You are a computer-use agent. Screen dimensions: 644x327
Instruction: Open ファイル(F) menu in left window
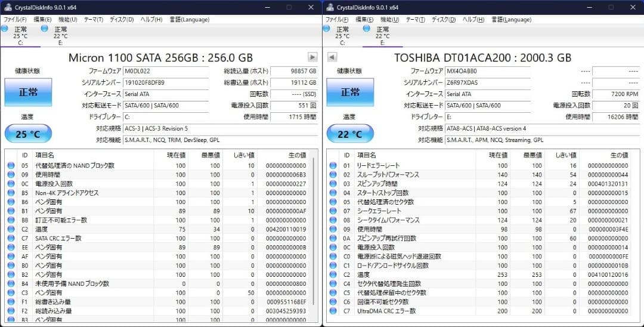tap(15, 19)
